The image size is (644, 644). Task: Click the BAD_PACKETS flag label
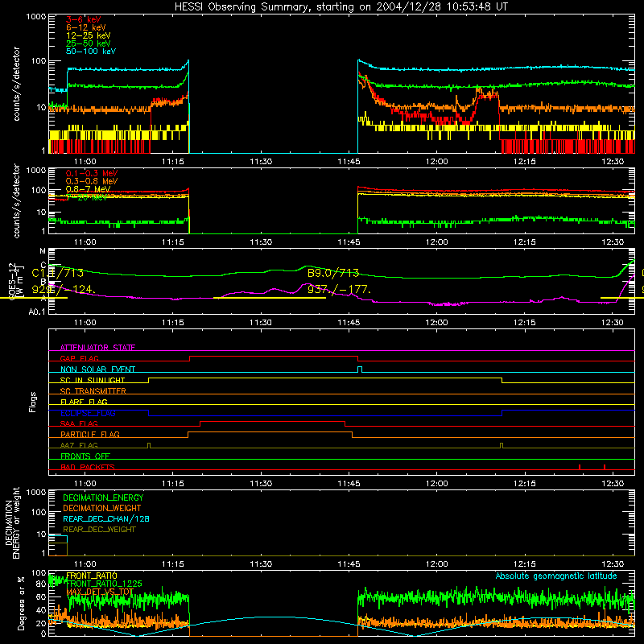pyautogui.click(x=88, y=468)
